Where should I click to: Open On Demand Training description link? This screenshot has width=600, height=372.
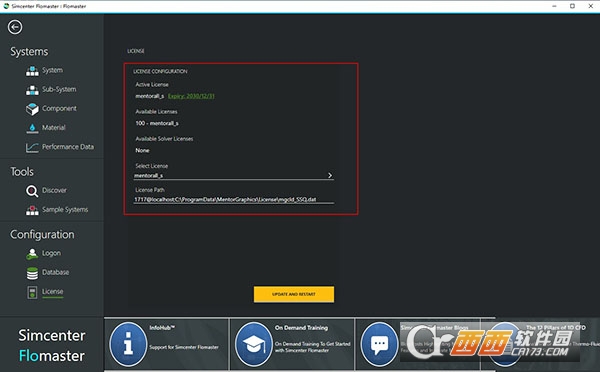tap(312, 347)
